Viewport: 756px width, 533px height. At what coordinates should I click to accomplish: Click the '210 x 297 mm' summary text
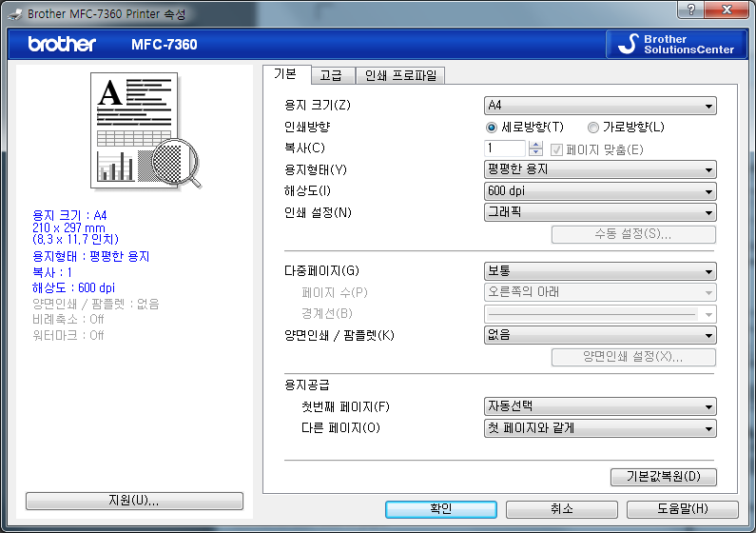(x=68, y=227)
